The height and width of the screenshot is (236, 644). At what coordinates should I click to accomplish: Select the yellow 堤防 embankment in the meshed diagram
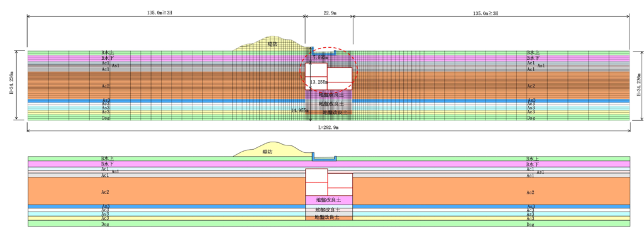(x=269, y=43)
